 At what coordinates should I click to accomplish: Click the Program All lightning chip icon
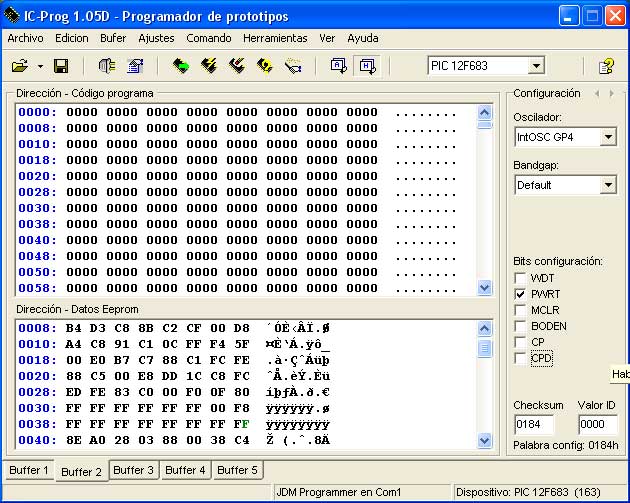tap(209, 66)
